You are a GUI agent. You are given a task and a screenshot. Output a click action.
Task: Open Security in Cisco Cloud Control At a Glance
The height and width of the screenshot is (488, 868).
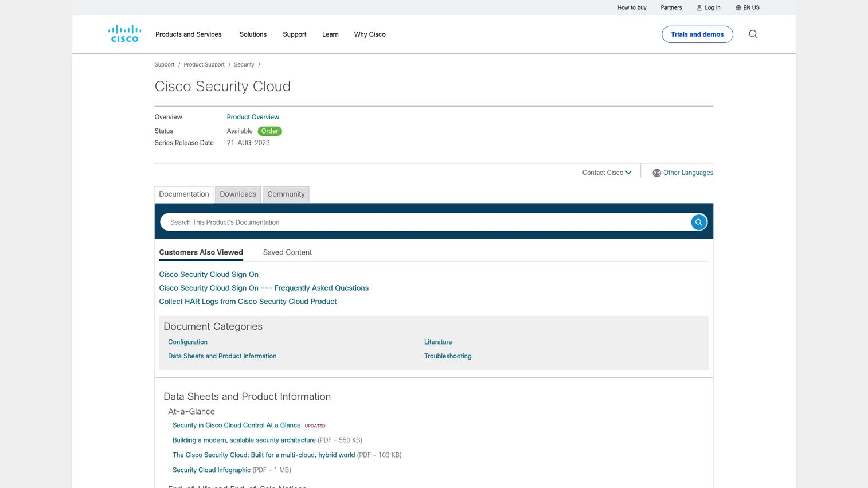(236, 425)
